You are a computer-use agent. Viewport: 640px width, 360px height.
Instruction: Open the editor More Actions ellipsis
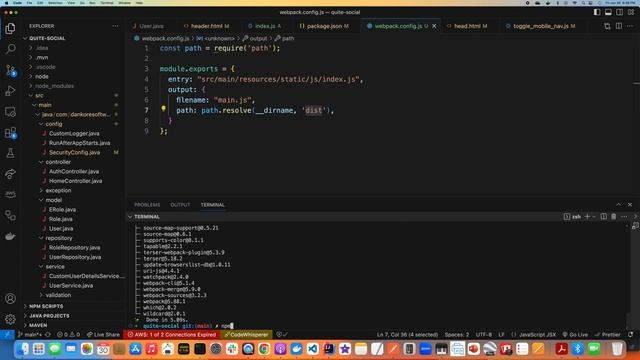[x=630, y=26]
